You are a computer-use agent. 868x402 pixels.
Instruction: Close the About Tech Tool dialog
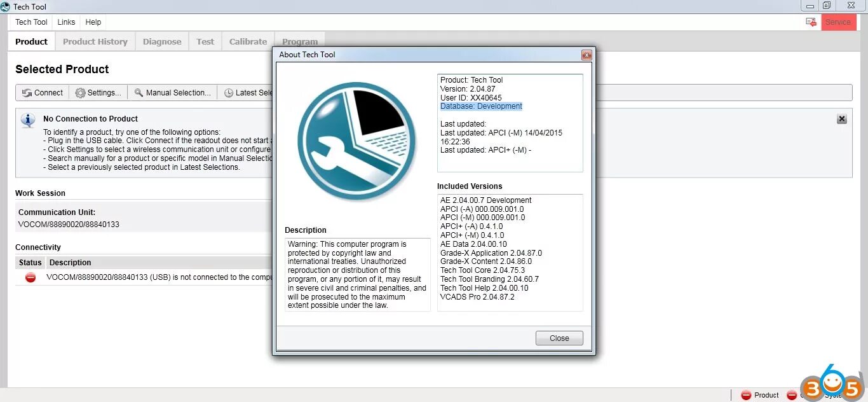click(x=559, y=338)
